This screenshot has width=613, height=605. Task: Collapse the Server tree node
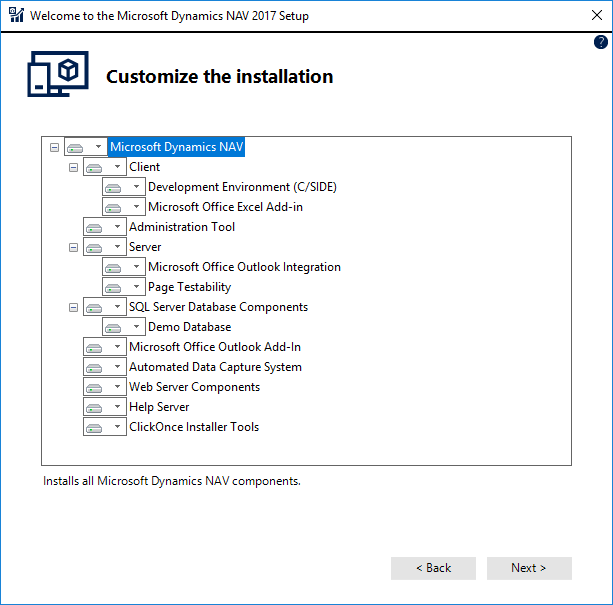coord(73,247)
